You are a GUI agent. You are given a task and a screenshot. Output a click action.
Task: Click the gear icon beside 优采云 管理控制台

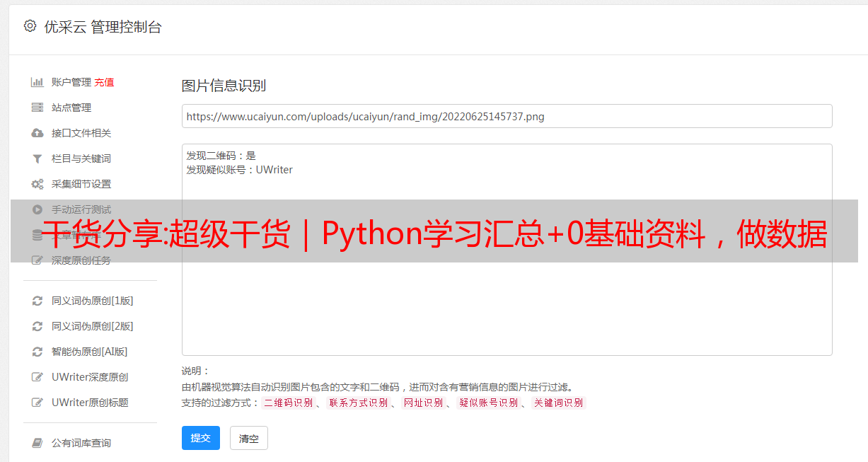pyautogui.click(x=30, y=26)
